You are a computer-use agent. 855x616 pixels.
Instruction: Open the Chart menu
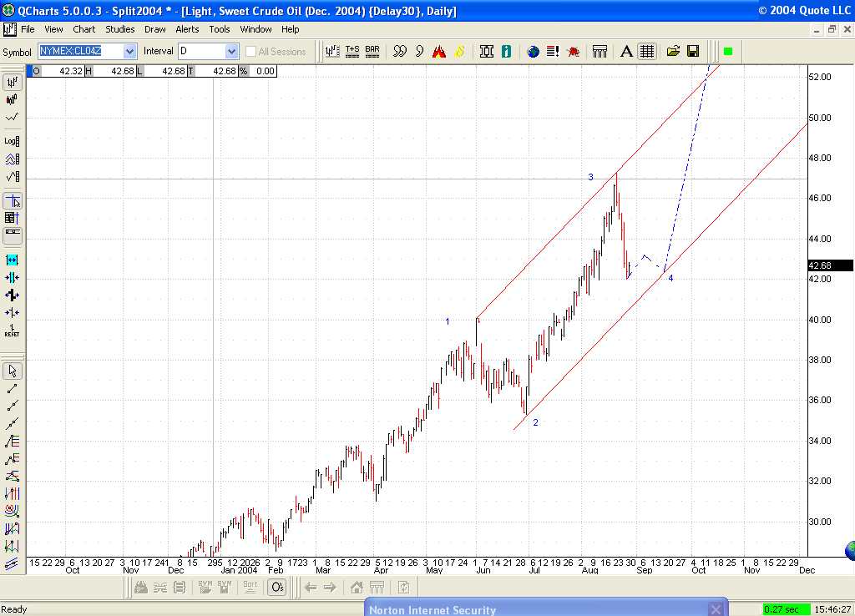click(84, 29)
